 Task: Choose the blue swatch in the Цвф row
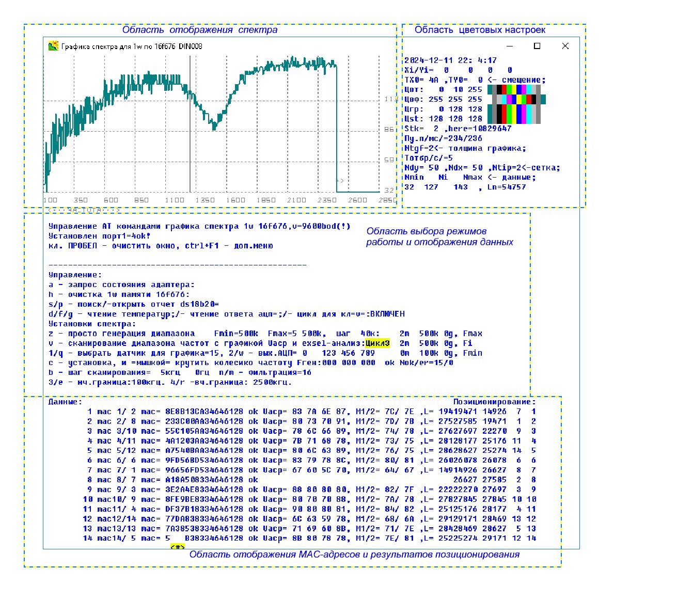pyautogui.click(x=514, y=99)
